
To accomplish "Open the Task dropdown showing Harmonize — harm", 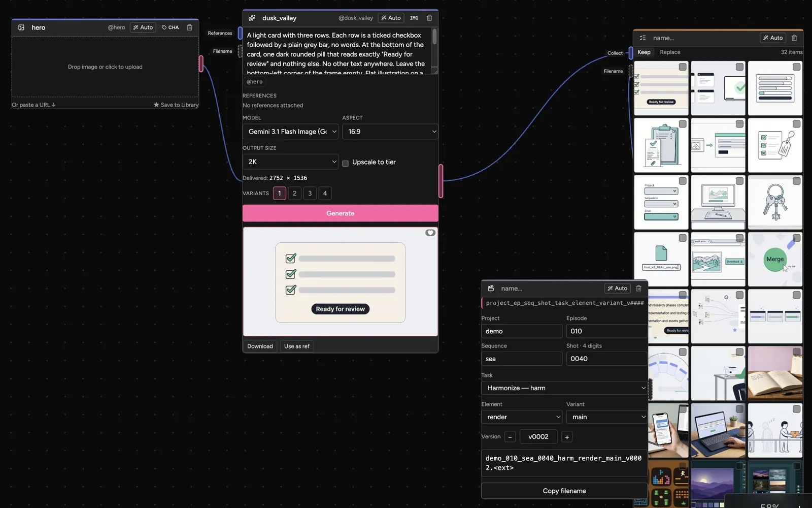I will coord(564,388).
